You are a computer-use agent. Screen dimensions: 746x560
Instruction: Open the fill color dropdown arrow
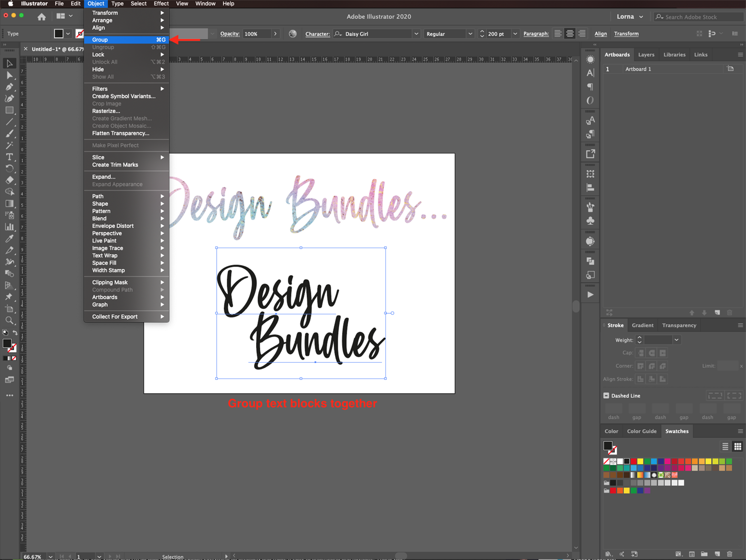point(68,34)
